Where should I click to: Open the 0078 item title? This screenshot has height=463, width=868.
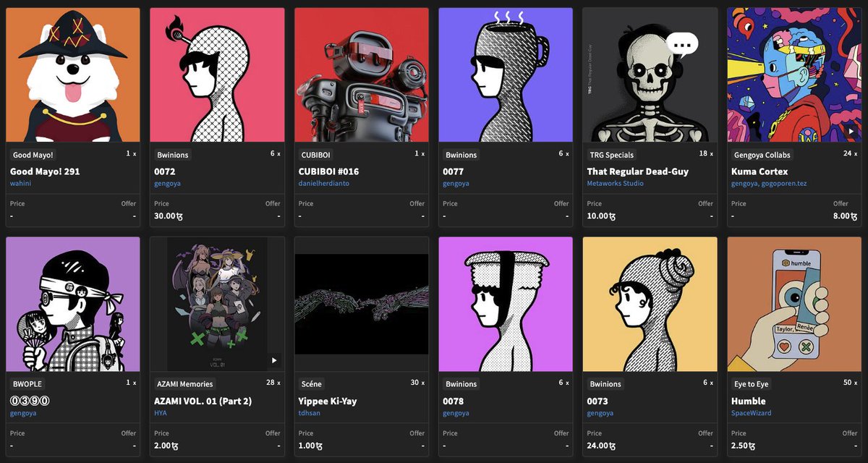click(x=454, y=401)
